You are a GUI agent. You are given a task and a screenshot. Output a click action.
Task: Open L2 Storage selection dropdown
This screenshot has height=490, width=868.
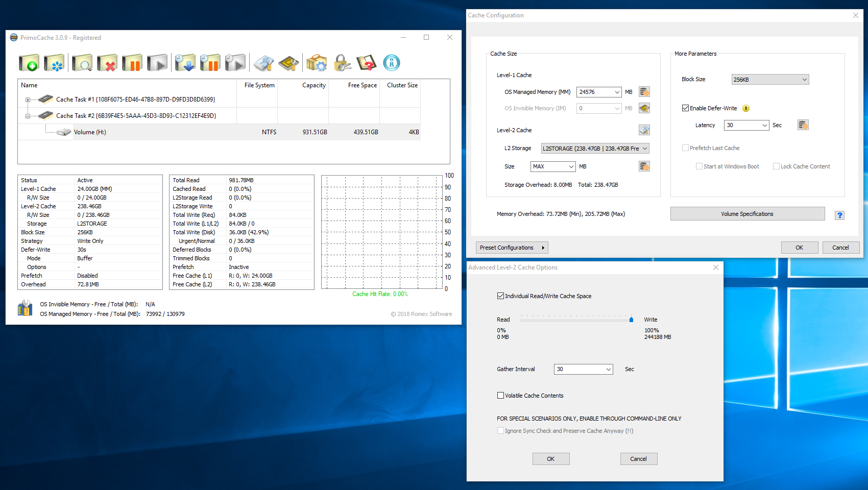coord(645,149)
